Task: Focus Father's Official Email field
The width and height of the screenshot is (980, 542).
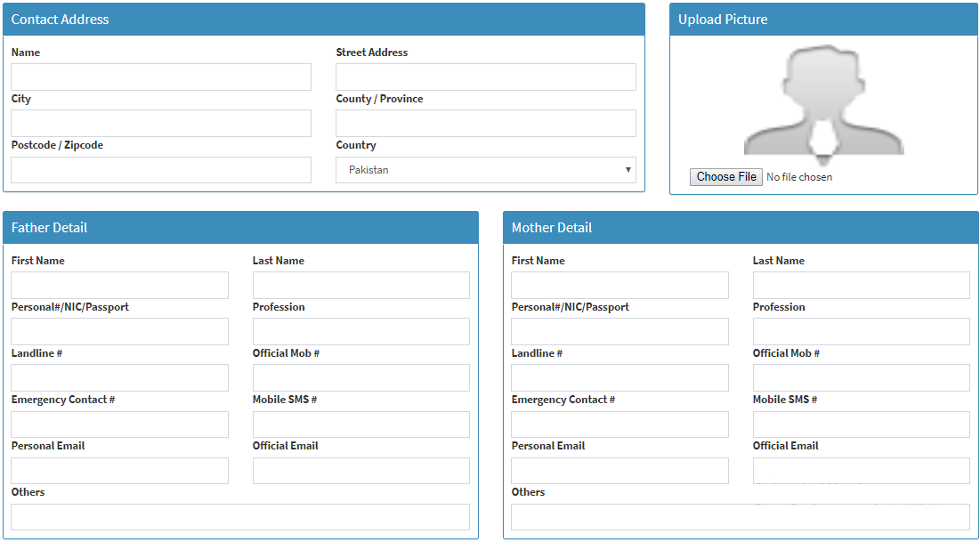Action: click(x=360, y=471)
